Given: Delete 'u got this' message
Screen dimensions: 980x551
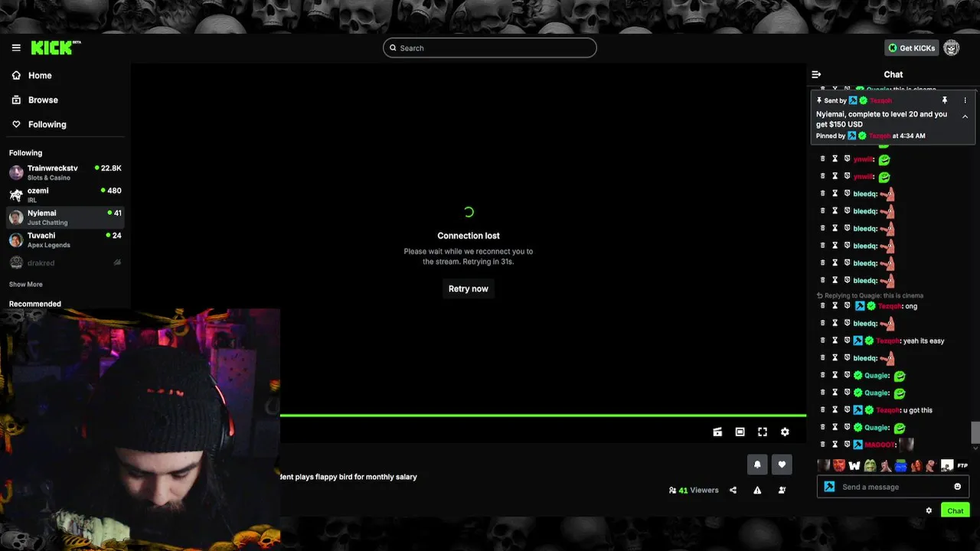Looking at the screenshot, I should pyautogui.click(x=823, y=409).
